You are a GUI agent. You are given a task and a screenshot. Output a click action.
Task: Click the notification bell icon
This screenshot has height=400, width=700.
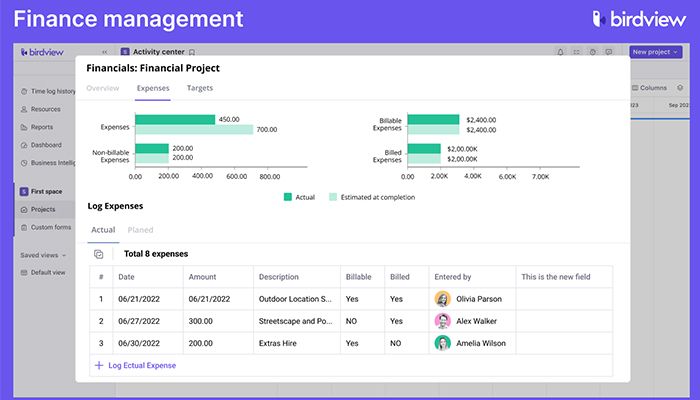pos(561,52)
